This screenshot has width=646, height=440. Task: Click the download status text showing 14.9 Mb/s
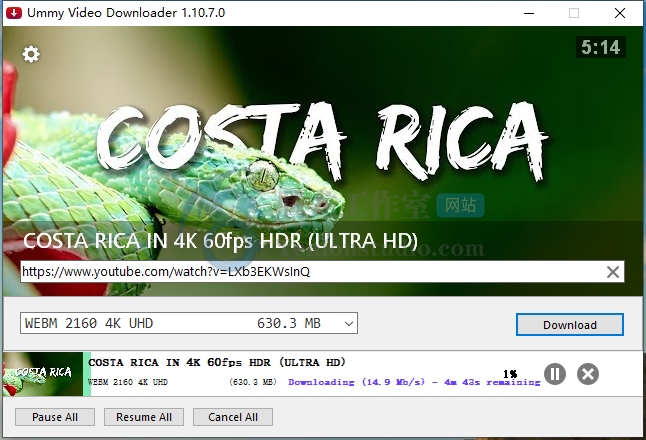click(414, 382)
